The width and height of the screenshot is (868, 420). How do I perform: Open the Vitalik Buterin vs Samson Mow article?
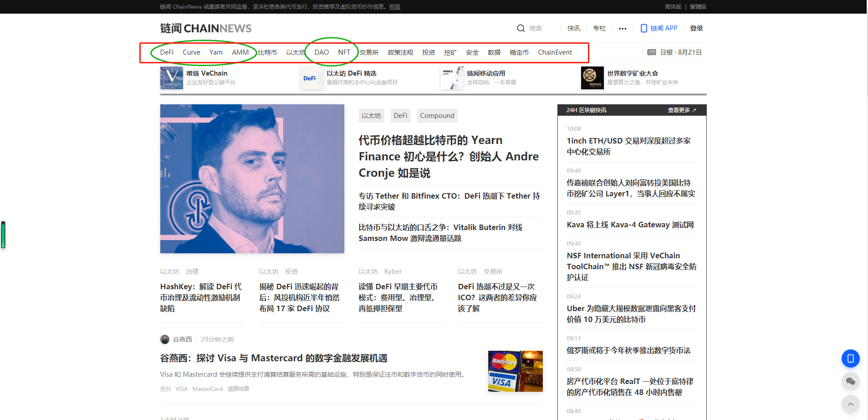pyautogui.click(x=440, y=233)
